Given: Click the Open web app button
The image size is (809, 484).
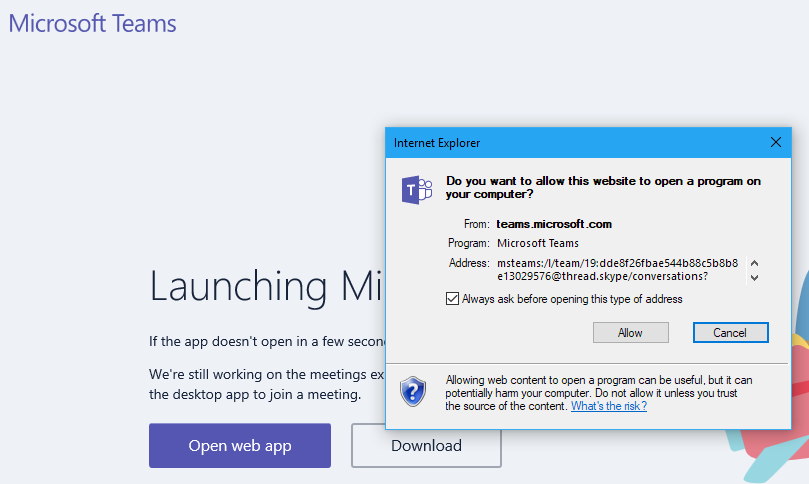Looking at the screenshot, I should [x=240, y=446].
